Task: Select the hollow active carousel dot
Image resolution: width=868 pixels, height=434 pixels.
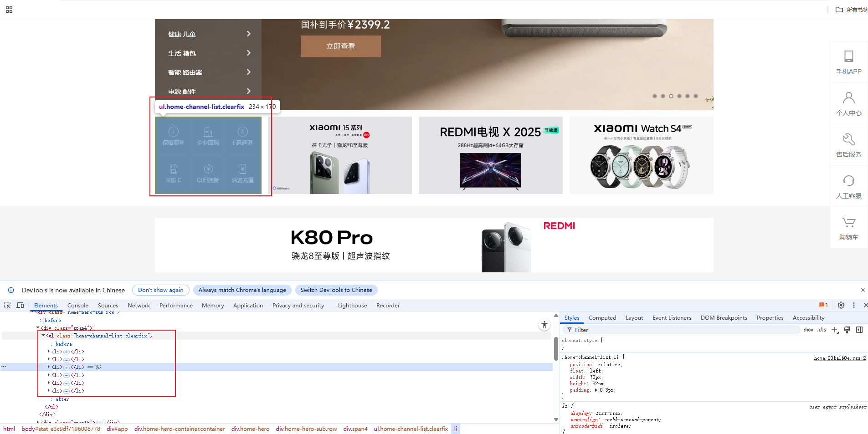Action: (671, 96)
